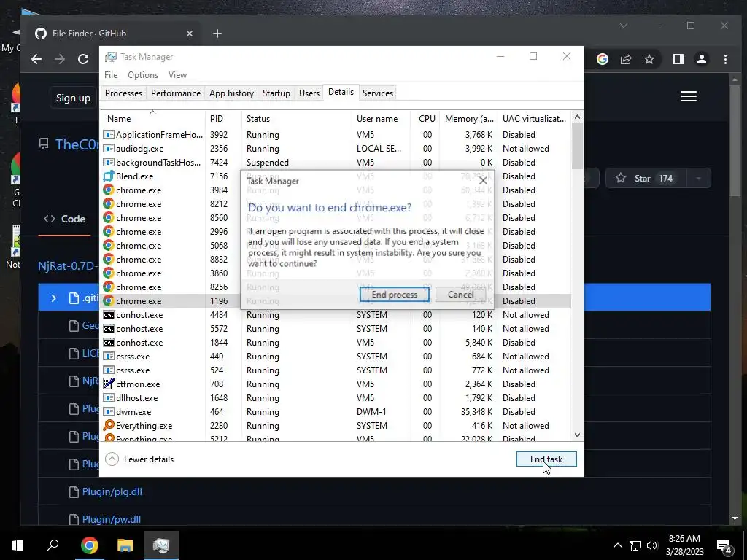Screen dimensions: 747x560
Task: Click Sign up on GitHub
Action: pyautogui.click(x=73, y=98)
